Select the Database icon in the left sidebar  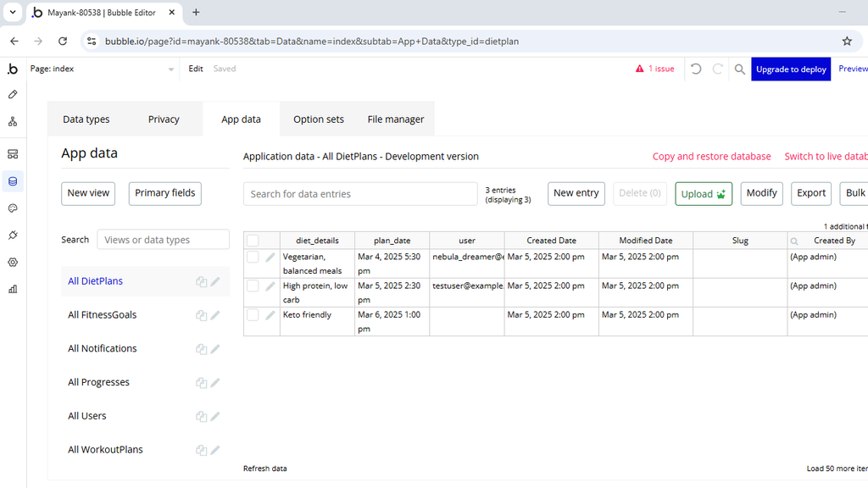click(14, 181)
